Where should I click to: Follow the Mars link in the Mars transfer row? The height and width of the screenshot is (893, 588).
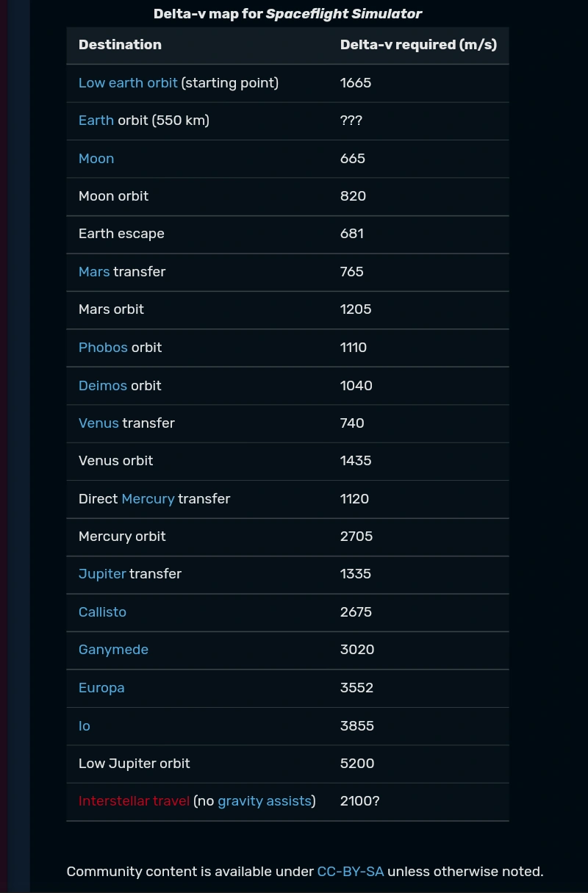click(94, 272)
